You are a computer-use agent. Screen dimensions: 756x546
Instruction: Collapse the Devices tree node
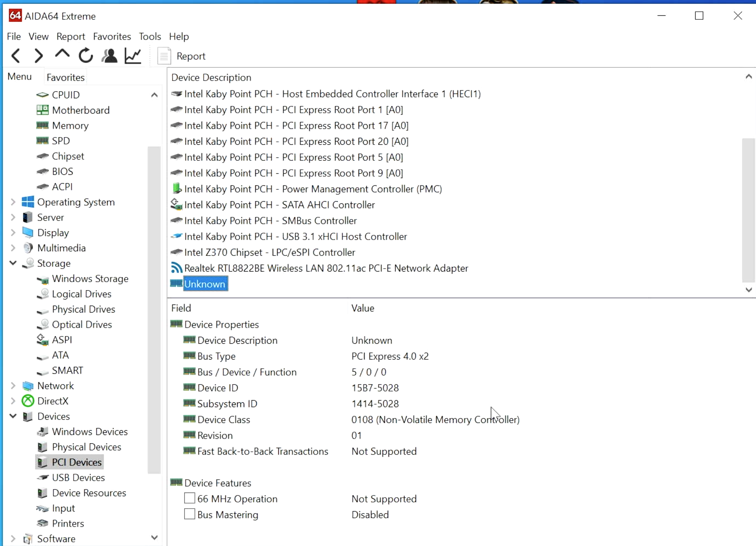(x=13, y=416)
